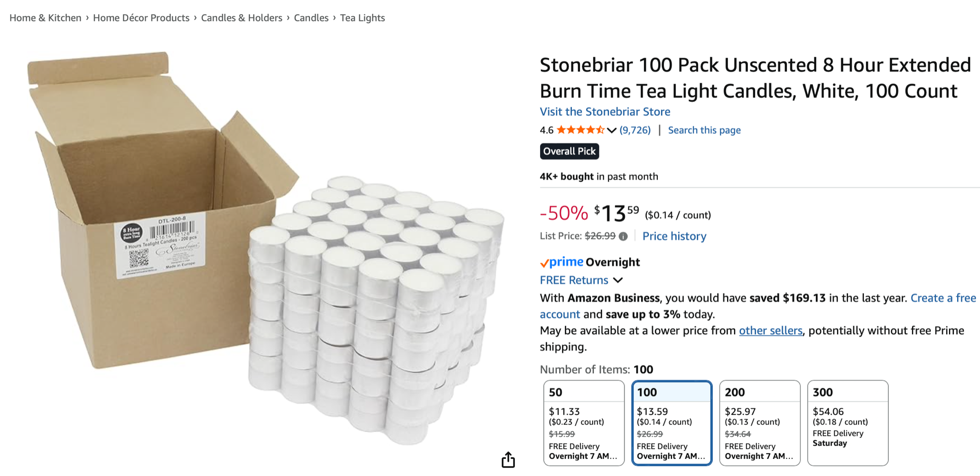Click Search this page link
Screen dimensions: 980x476
click(x=704, y=130)
